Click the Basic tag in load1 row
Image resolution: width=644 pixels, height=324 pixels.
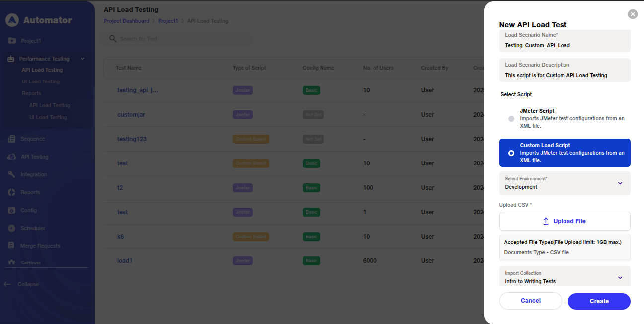pos(311,261)
